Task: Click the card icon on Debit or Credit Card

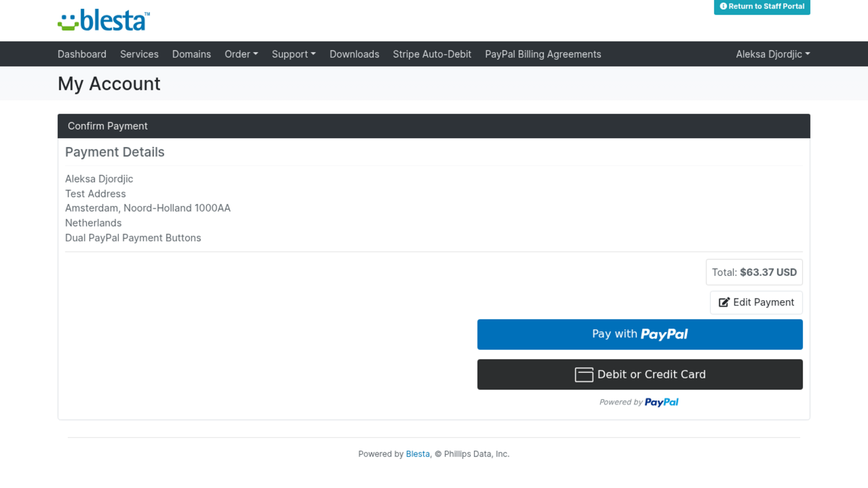Action: [584, 375]
